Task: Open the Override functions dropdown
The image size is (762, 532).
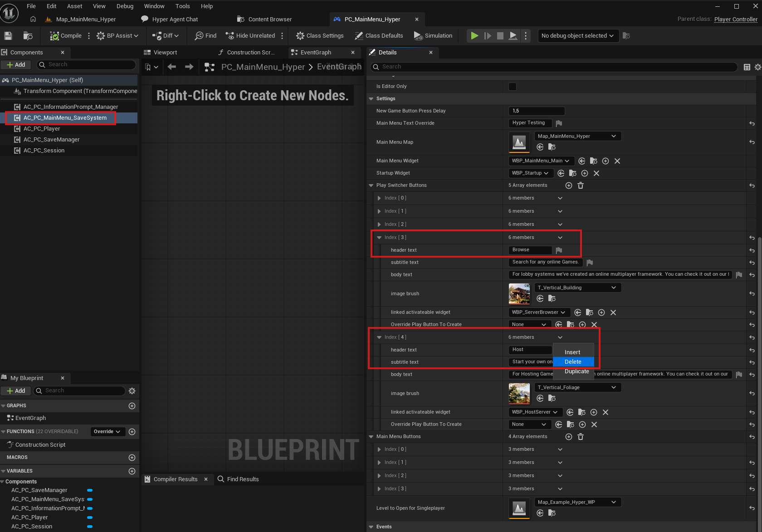Action: point(107,432)
